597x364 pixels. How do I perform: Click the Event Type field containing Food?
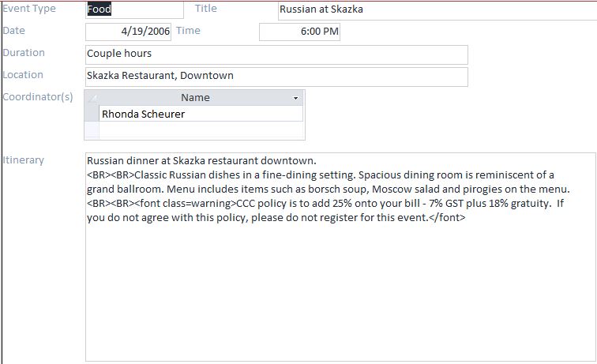pyautogui.click(x=133, y=9)
